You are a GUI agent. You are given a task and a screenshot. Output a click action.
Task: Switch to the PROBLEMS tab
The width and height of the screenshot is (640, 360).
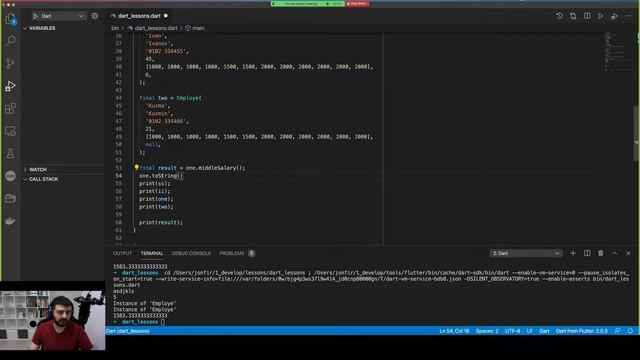232,253
